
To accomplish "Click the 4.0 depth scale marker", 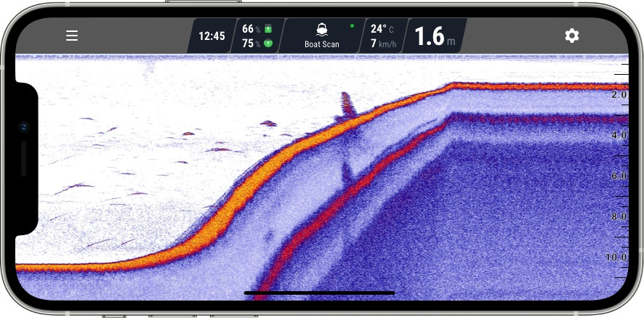I will (x=619, y=136).
